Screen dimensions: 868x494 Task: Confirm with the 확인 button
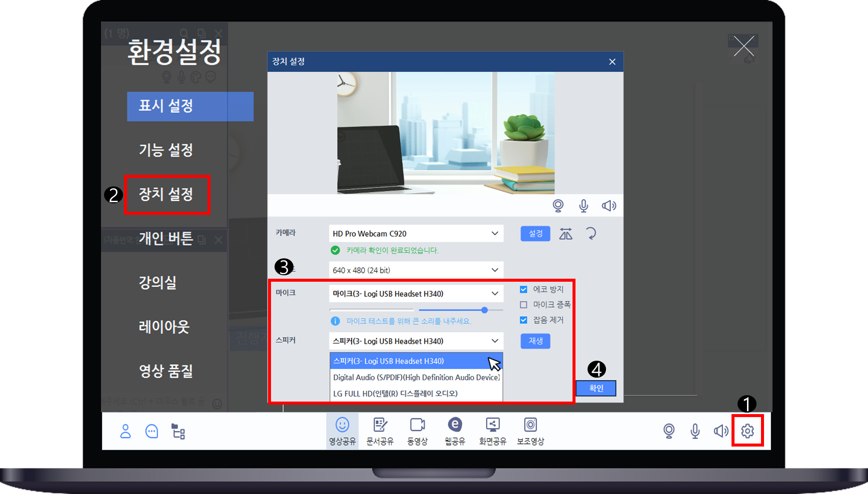coord(596,388)
